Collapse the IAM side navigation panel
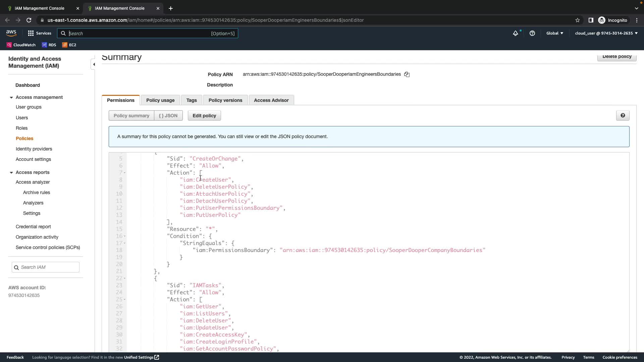 click(94, 64)
